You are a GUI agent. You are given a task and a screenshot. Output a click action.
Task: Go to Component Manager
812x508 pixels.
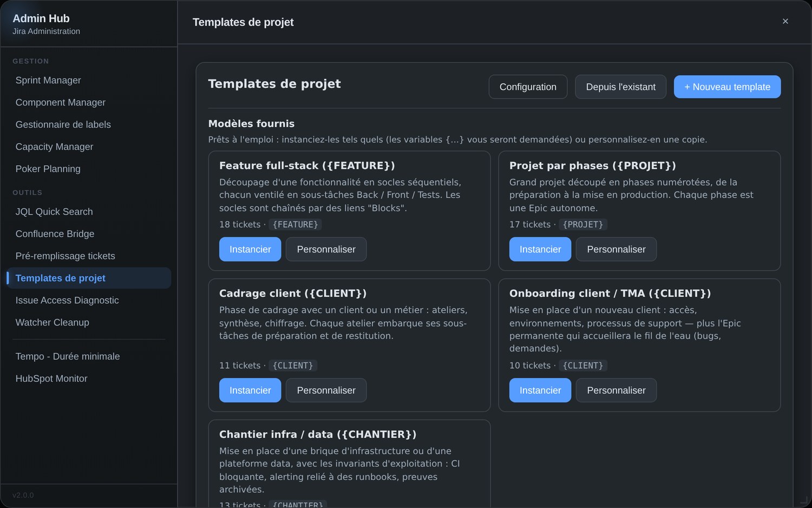89,102
